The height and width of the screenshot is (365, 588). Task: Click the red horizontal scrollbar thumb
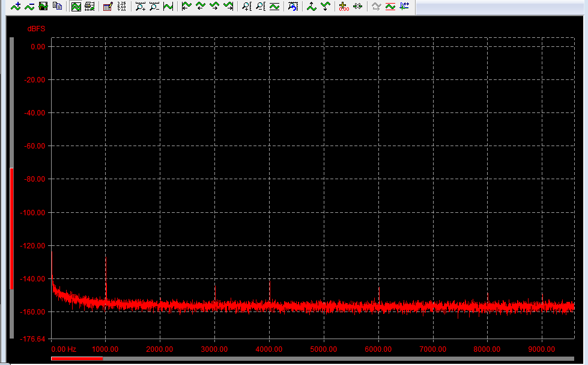click(x=77, y=358)
